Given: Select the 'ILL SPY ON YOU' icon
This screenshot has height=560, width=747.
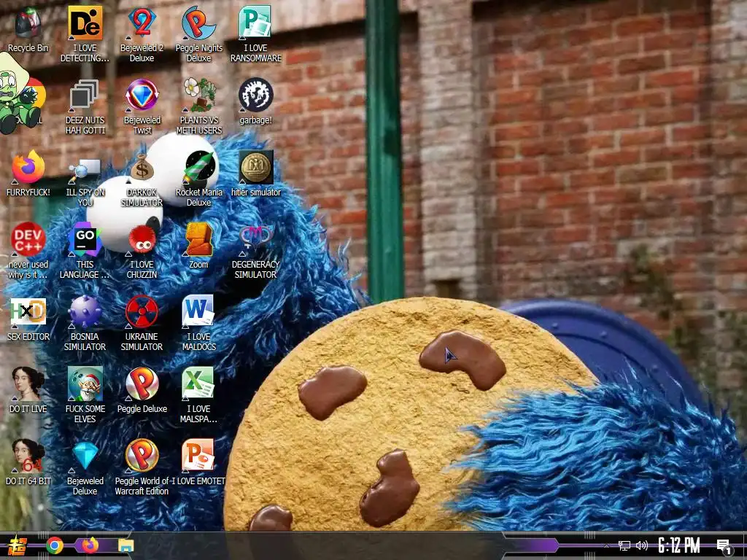Looking at the screenshot, I should 85,169.
